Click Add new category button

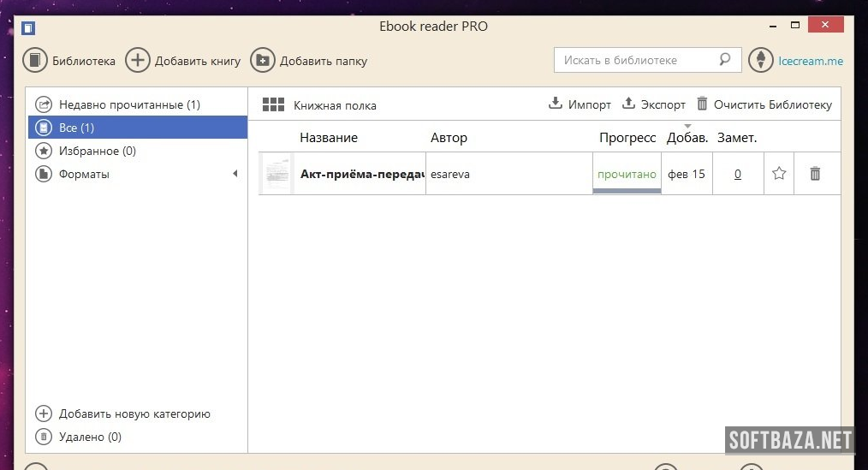[x=134, y=413]
